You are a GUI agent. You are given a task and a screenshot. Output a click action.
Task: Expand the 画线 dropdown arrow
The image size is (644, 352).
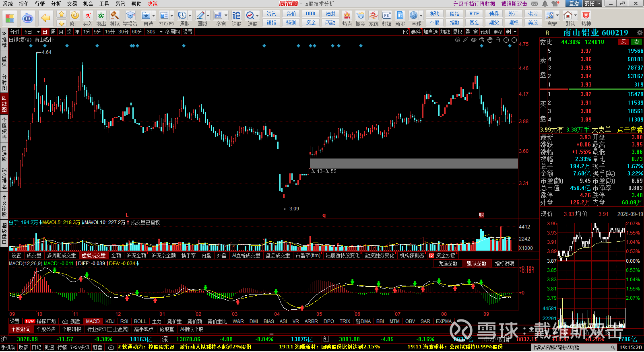click(208, 16)
